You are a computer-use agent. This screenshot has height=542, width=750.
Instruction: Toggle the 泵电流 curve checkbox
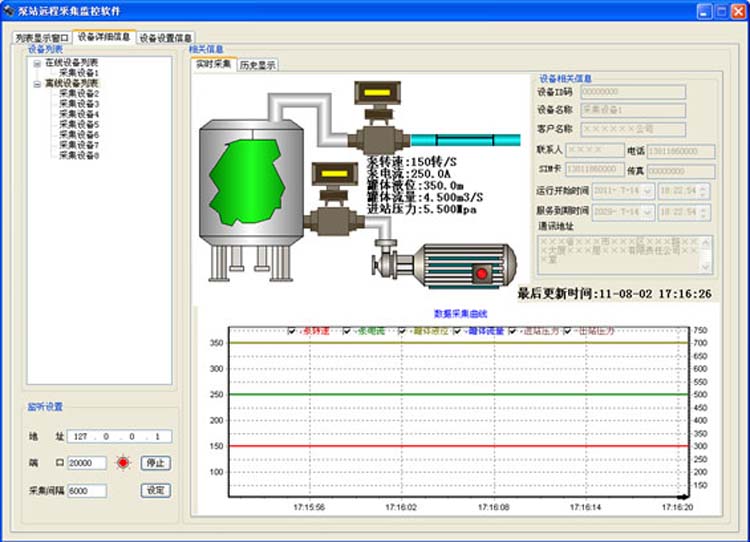click(x=347, y=331)
